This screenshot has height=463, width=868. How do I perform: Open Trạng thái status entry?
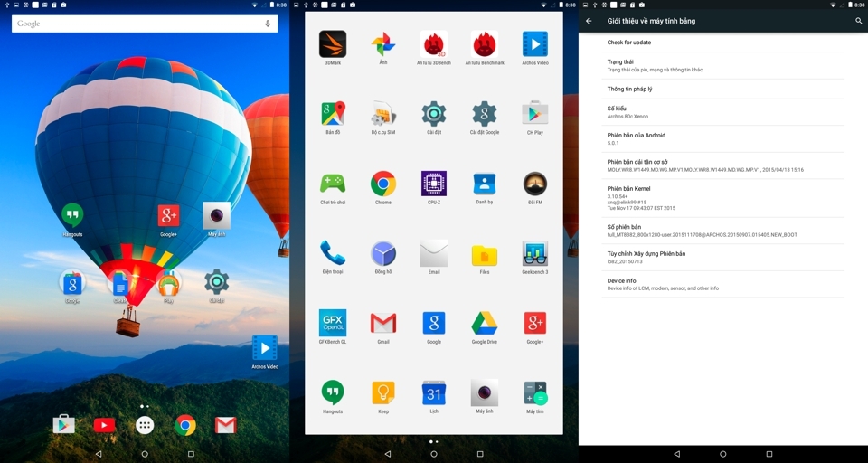(x=723, y=65)
